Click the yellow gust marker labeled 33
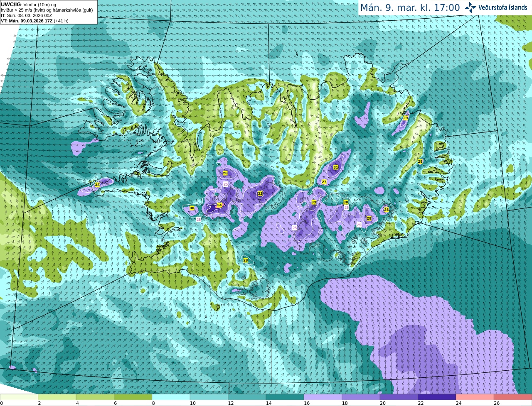Image resolution: width=532 pixels, height=406 pixels. (x=314, y=202)
